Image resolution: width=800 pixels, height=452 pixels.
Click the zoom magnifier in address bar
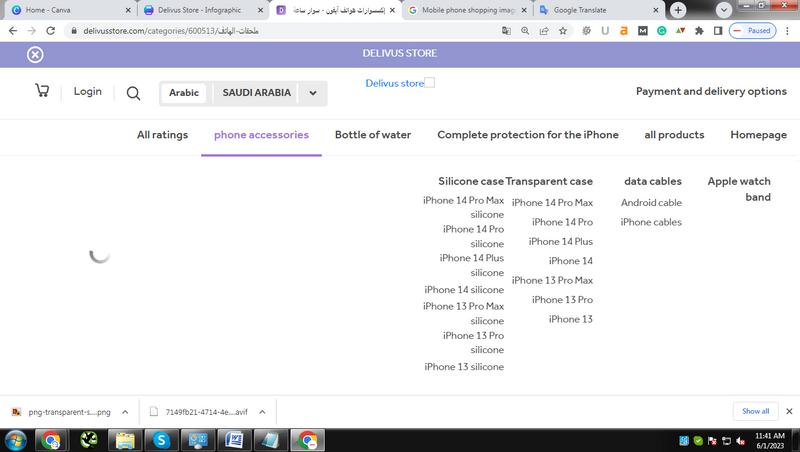525,31
